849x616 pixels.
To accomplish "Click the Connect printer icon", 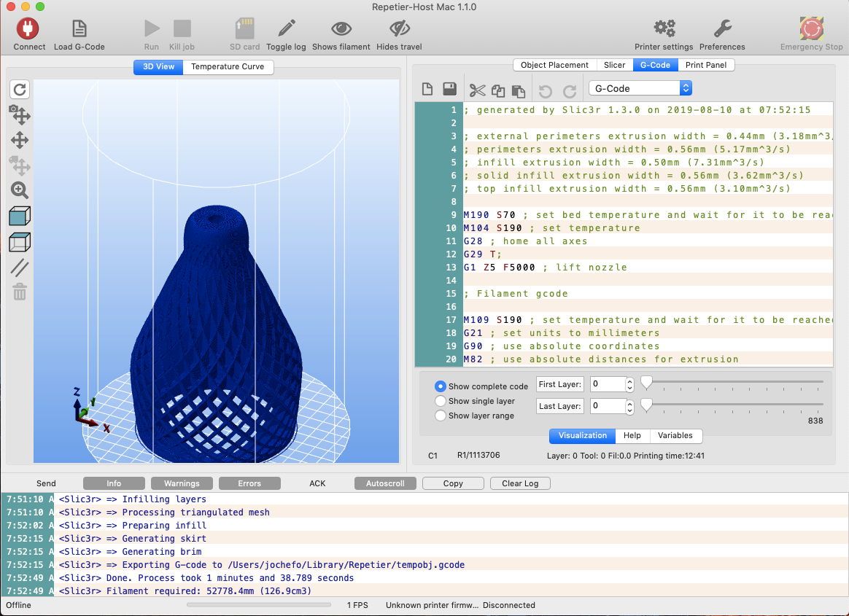I will point(29,29).
